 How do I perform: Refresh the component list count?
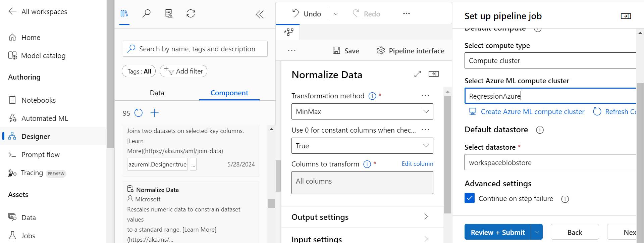click(139, 113)
